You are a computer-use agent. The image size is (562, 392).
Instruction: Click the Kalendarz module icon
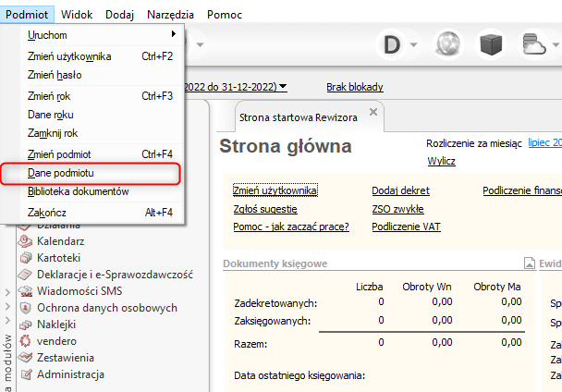(x=25, y=240)
